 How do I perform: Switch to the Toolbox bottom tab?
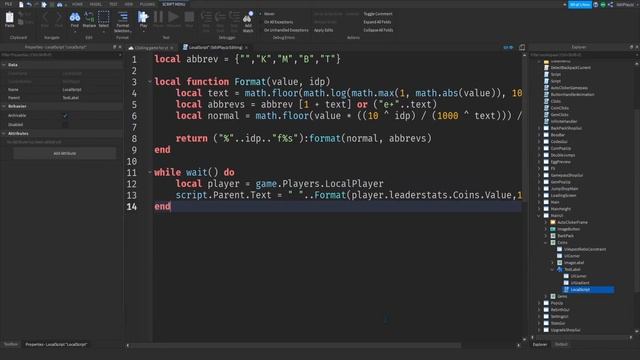11,344
